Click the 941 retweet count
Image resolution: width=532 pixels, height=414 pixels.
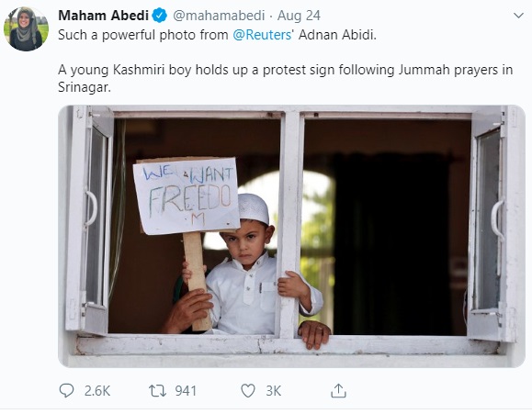[186, 391]
